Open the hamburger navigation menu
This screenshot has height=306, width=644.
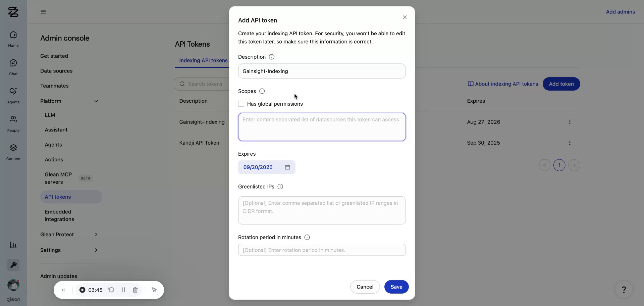click(x=43, y=12)
